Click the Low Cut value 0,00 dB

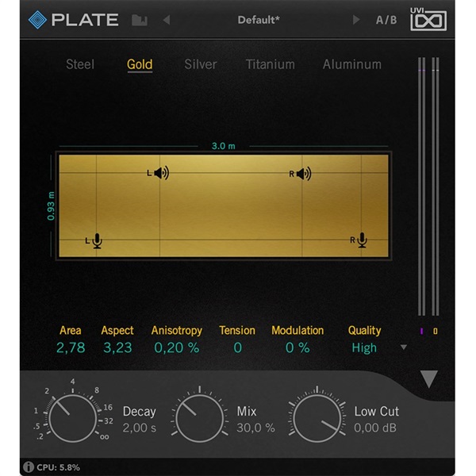[x=375, y=428]
